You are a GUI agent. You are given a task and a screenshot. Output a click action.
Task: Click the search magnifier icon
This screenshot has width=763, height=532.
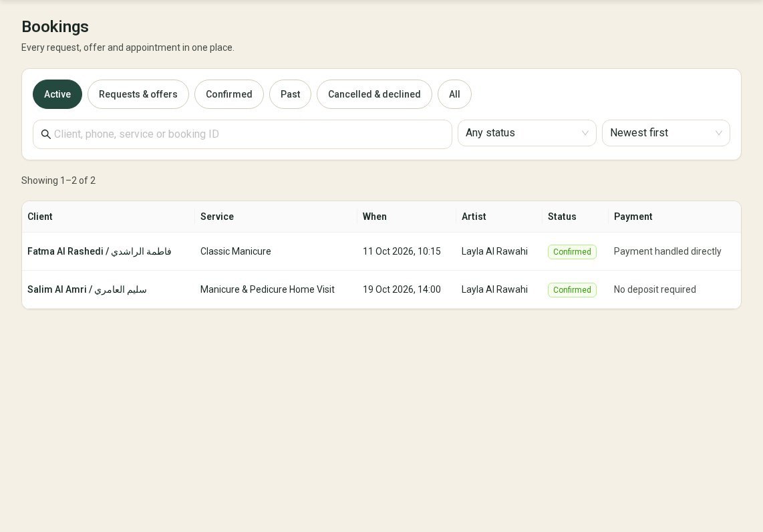[45, 134]
